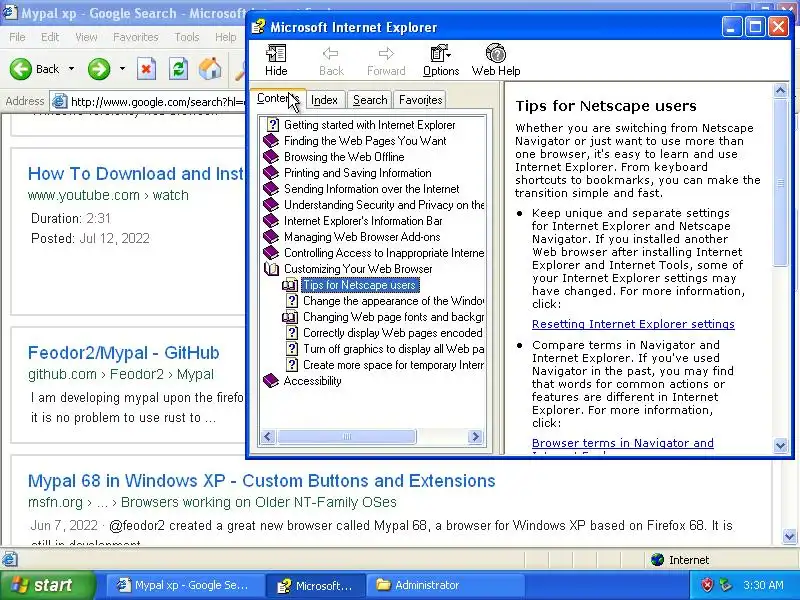The image size is (800, 600).
Task: Open the File menu in Internet Explorer
Action: click(x=17, y=37)
